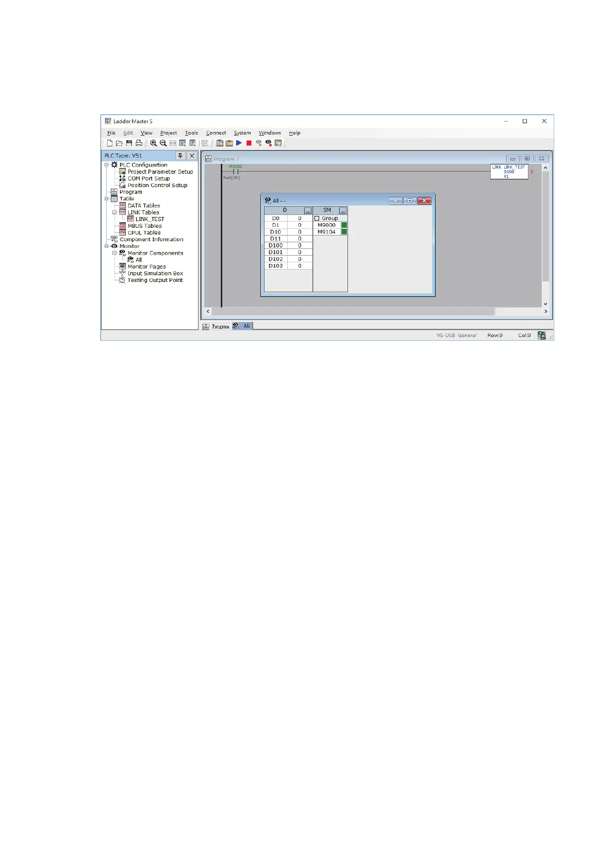Click Testing Output Point icon
614x868 pixels.
(x=122, y=280)
